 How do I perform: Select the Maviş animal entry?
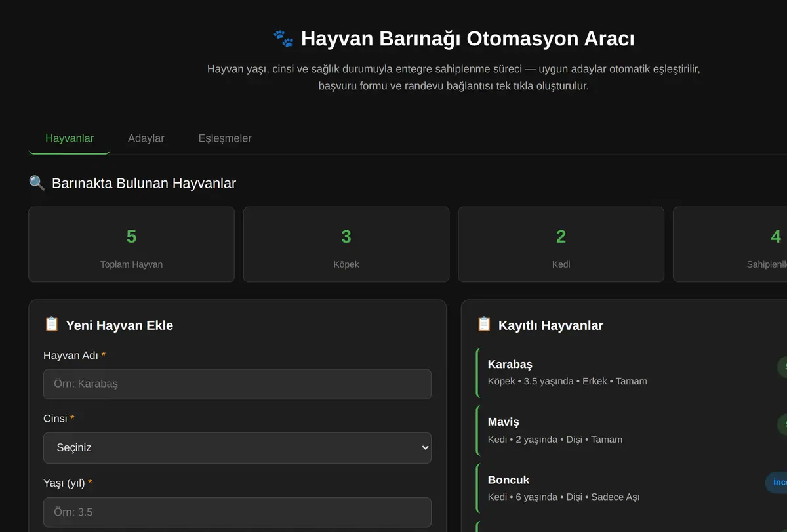[632, 430]
